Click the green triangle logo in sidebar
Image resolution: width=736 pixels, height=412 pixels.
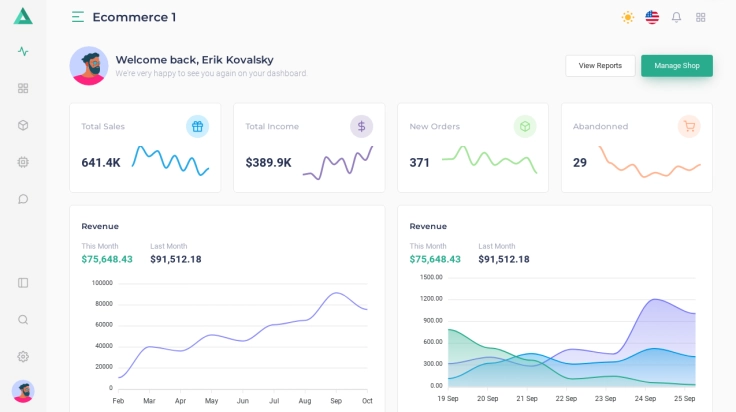pyautogui.click(x=23, y=16)
